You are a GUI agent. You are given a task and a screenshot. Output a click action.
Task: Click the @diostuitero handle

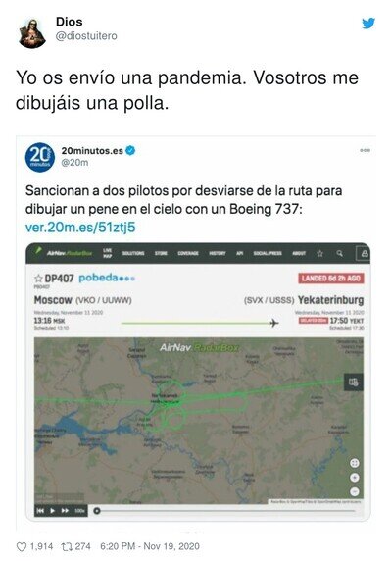(86, 36)
